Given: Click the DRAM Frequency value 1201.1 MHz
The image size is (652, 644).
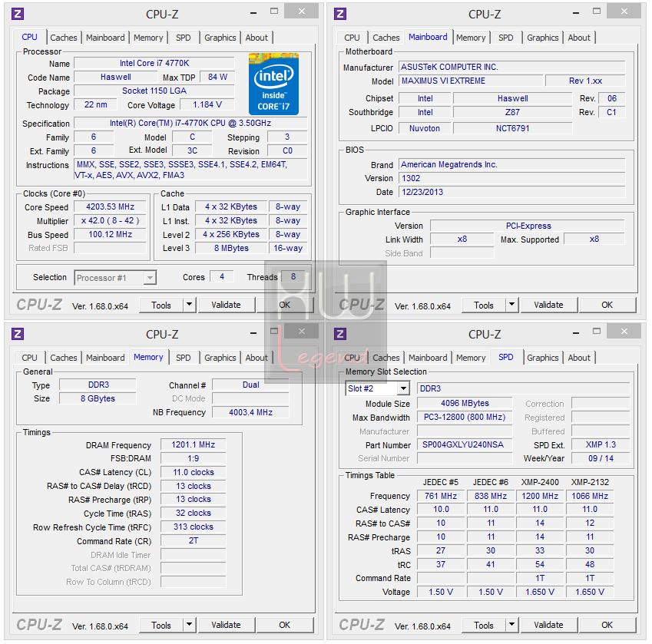Looking at the screenshot, I should pyautogui.click(x=194, y=444).
